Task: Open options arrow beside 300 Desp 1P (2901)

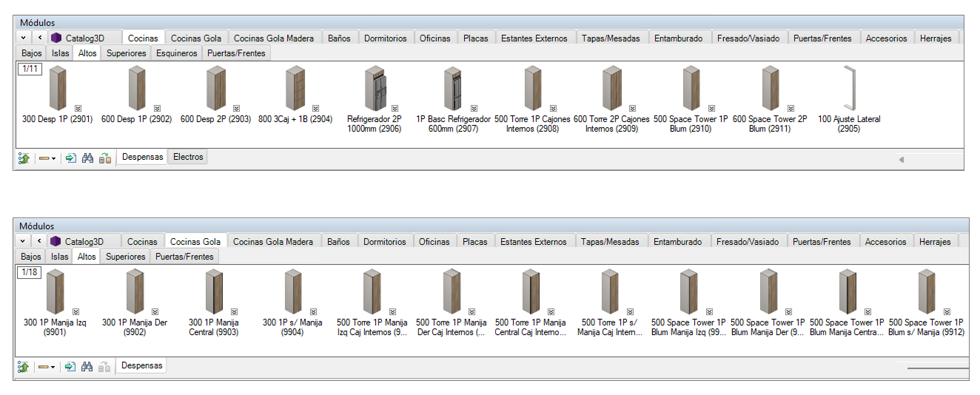Action: pyautogui.click(x=78, y=108)
